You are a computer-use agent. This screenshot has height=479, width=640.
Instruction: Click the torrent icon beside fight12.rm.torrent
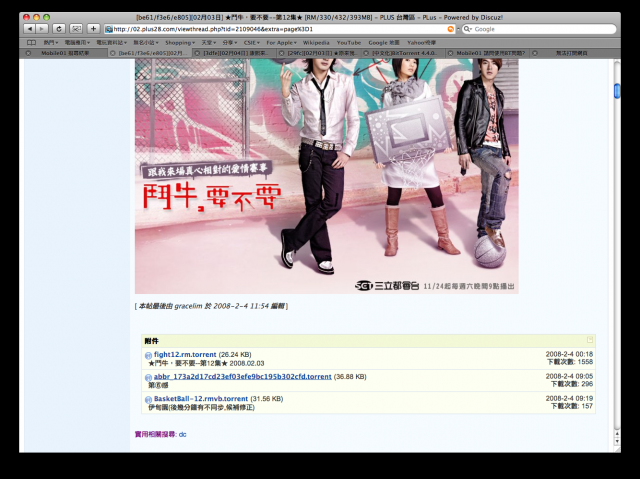coord(148,355)
